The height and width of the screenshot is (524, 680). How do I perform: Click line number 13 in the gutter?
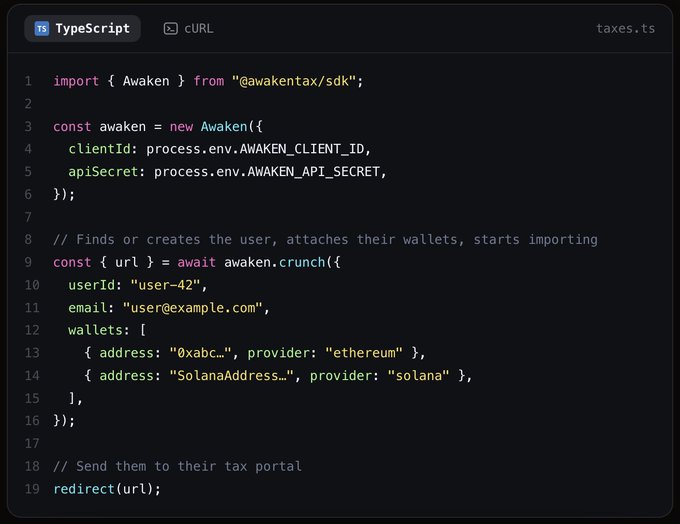click(x=32, y=353)
